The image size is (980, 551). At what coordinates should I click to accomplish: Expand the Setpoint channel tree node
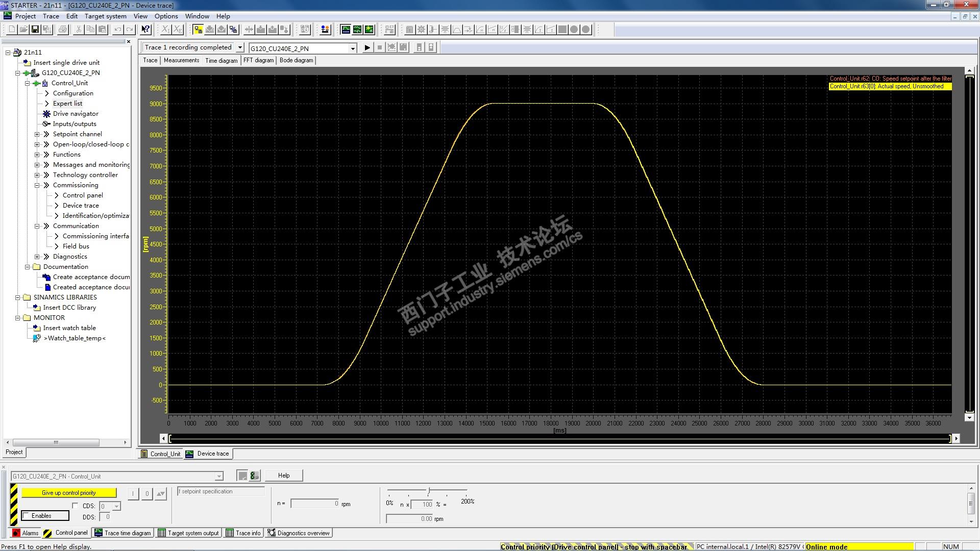pos(37,134)
